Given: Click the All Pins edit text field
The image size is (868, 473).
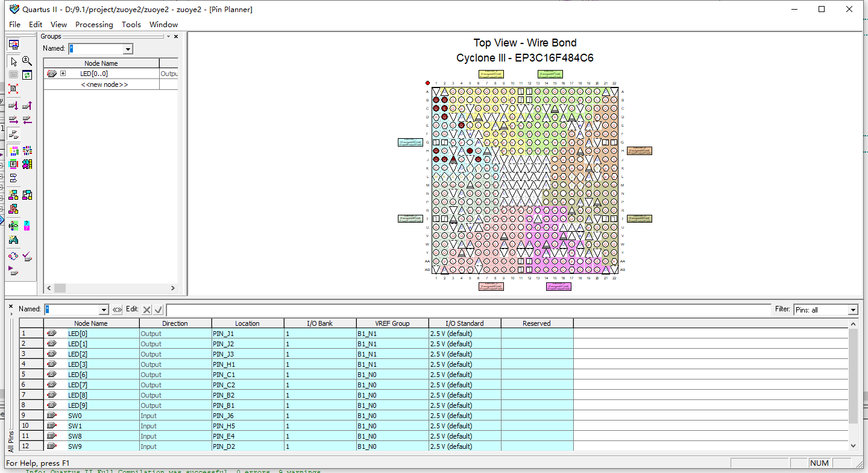Looking at the screenshot, I should [469, 310].
